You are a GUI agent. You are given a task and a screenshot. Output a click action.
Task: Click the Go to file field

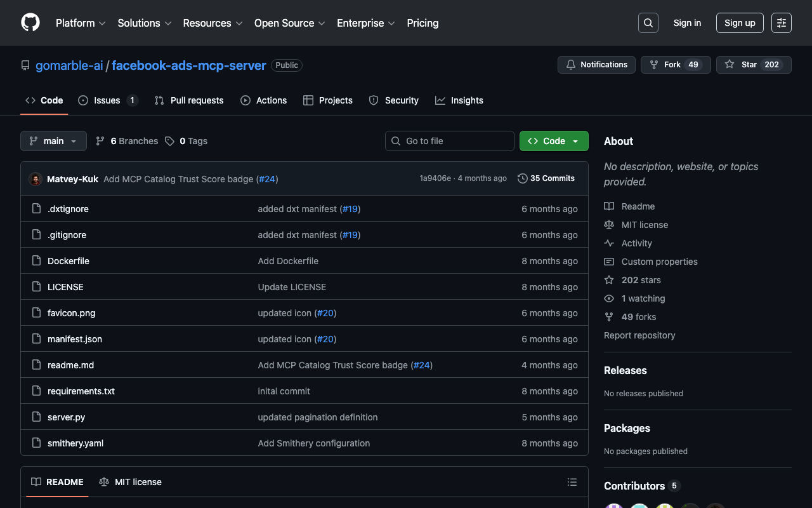(449, 141)
